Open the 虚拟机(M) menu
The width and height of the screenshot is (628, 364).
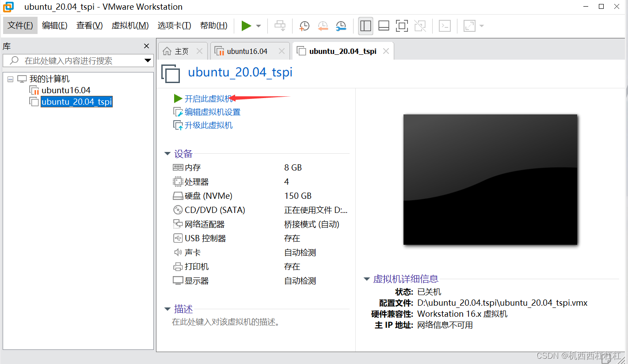130,25
